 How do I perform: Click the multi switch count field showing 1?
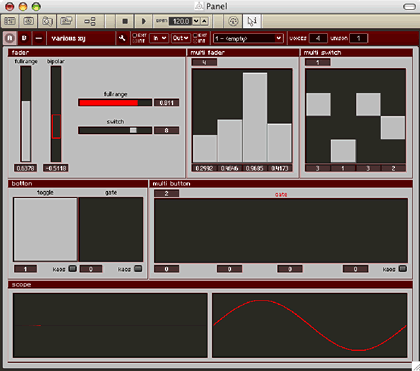[x=318, y=62]
